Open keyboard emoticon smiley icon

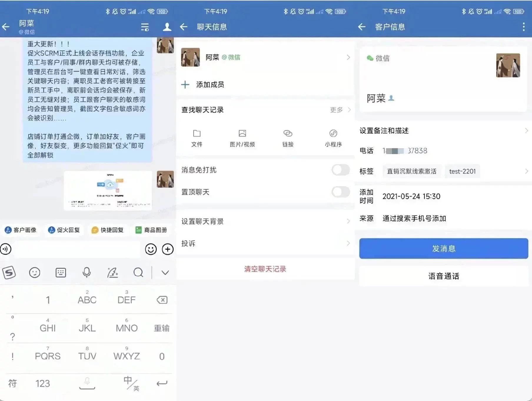[35, 273]
